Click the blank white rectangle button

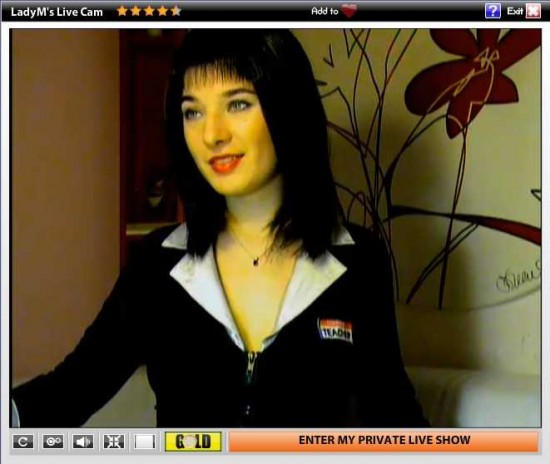click(x=145, y=442)
